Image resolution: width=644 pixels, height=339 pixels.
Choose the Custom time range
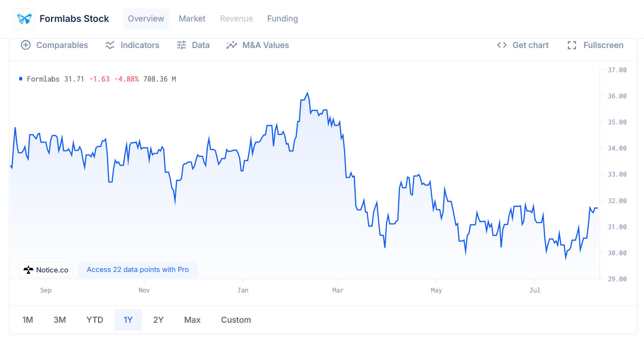[x=236, y=320]
